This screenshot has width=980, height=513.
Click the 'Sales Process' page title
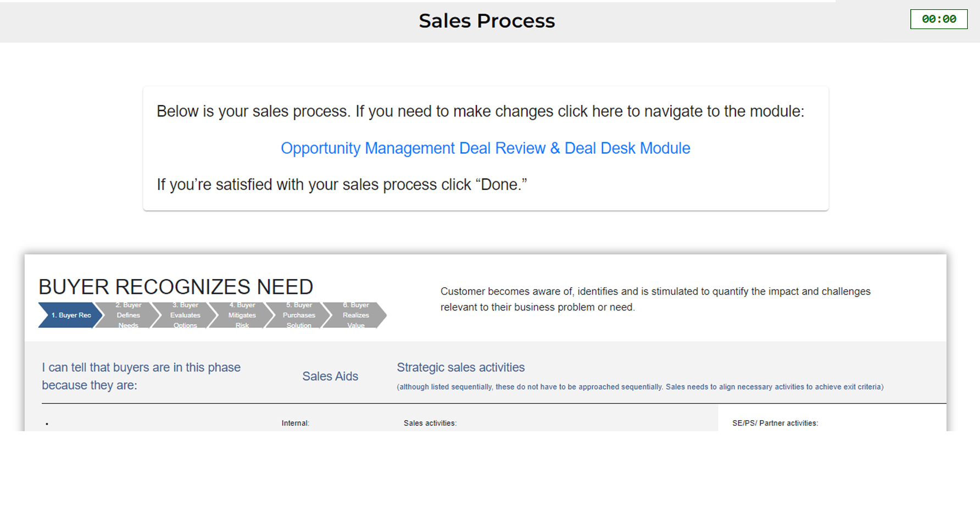coord(487,21)
